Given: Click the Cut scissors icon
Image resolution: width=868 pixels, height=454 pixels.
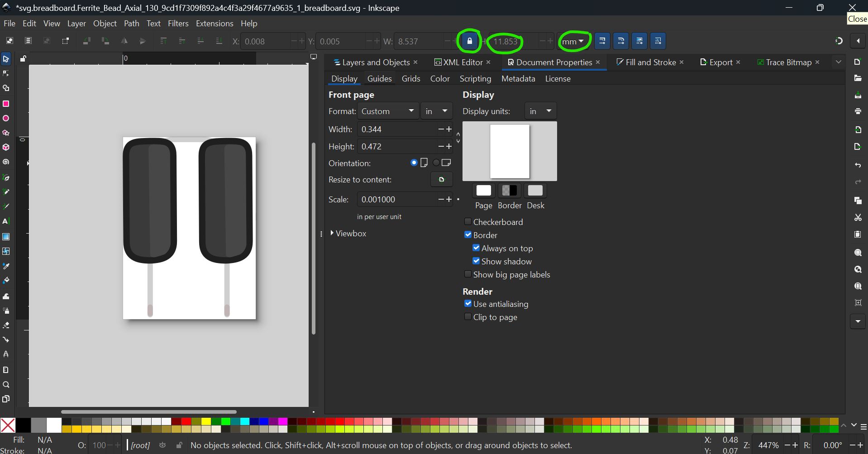Looking at the screenshot, I should pos(858,218).
